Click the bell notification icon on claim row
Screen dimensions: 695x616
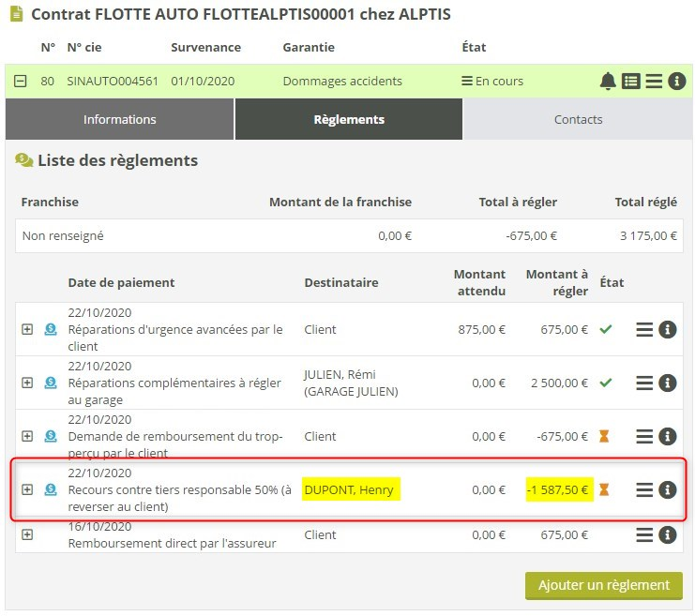(x=608, y=82)
